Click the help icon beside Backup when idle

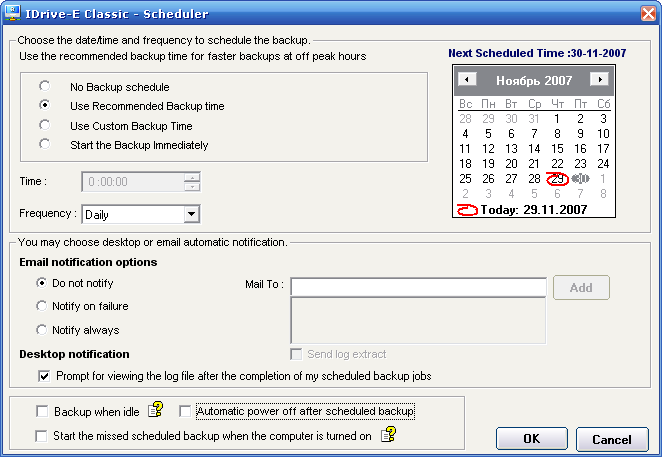coord(155,410)
